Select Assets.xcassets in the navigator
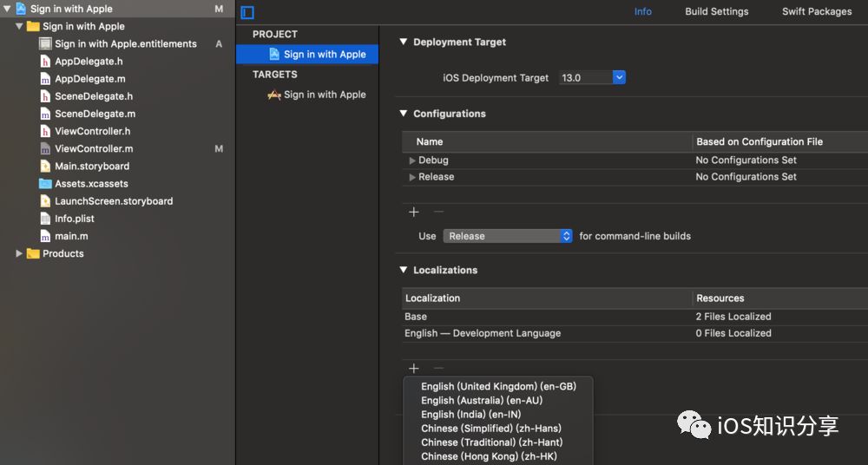 (91, 183)
